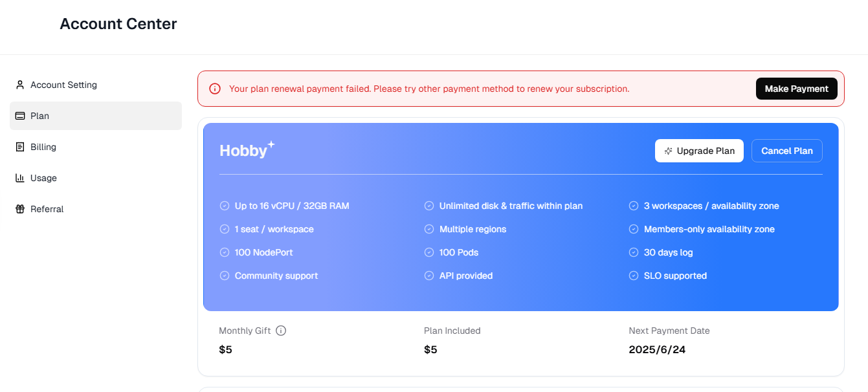The height and width of the screenshot is (392, 868).
Task: Click the Cancel Plan button
Action: pyautogui.click(x=787, y=151)
